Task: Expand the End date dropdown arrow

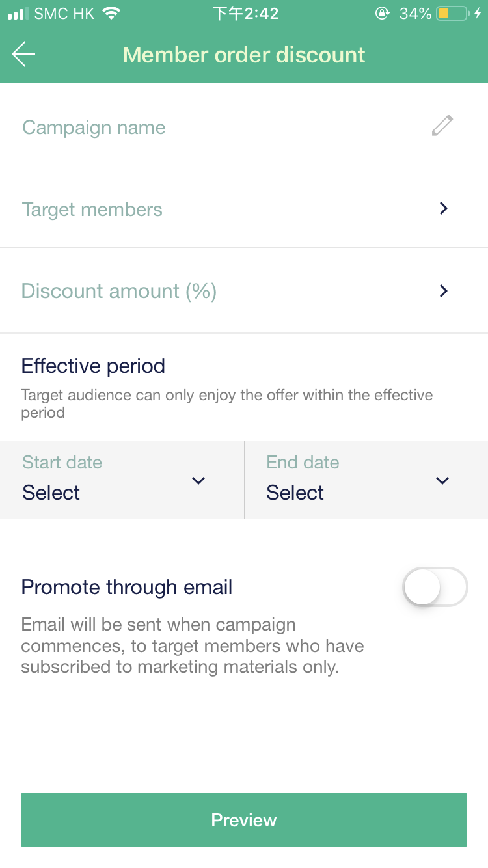Action: [442, 481]
